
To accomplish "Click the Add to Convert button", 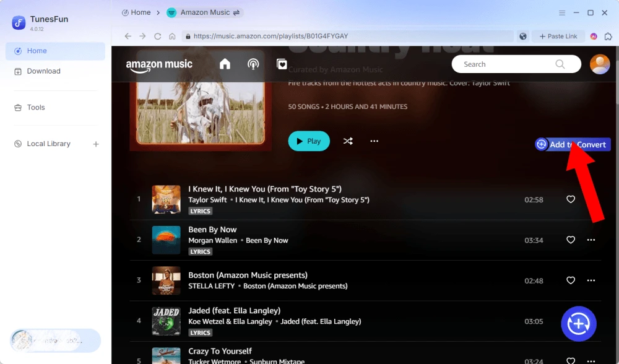I will click(573, 144).
